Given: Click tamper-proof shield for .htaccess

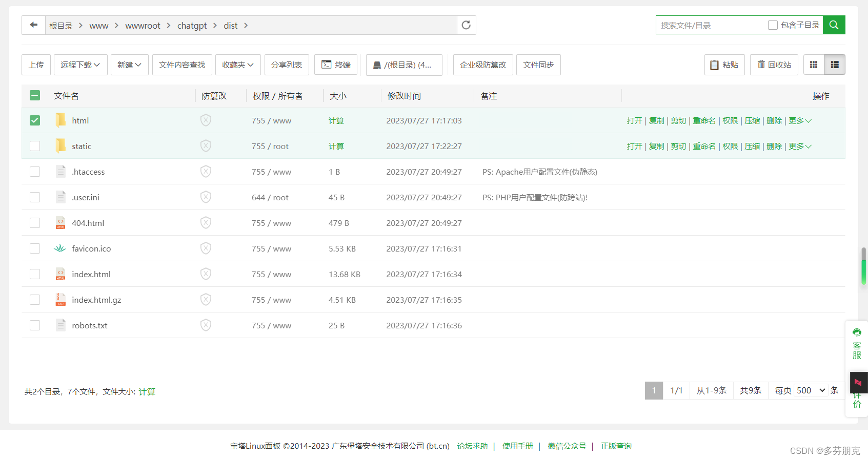Looking at the screenshot, I should pos(206,172).
